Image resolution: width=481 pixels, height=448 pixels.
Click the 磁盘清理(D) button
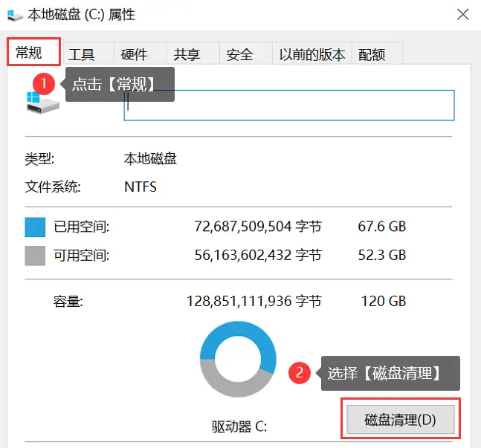[400, 420]
